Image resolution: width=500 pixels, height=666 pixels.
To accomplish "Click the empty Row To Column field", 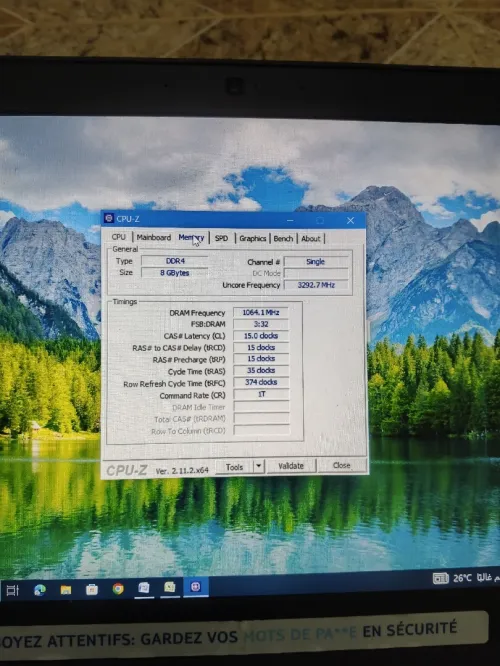I will [262, 430].
